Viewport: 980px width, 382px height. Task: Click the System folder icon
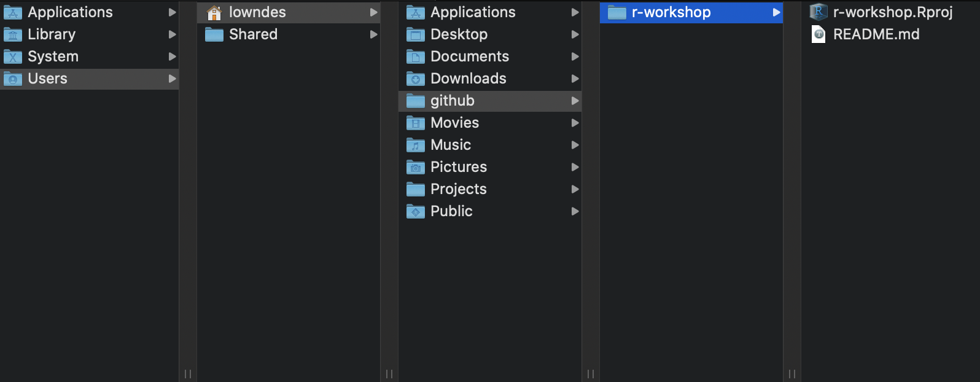click(13, 57)
